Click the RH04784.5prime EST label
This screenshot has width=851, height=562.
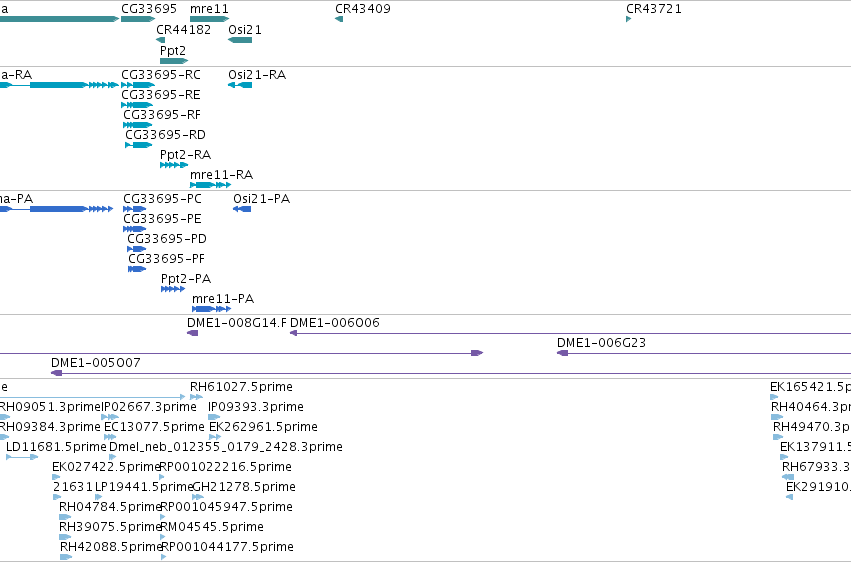111,507
